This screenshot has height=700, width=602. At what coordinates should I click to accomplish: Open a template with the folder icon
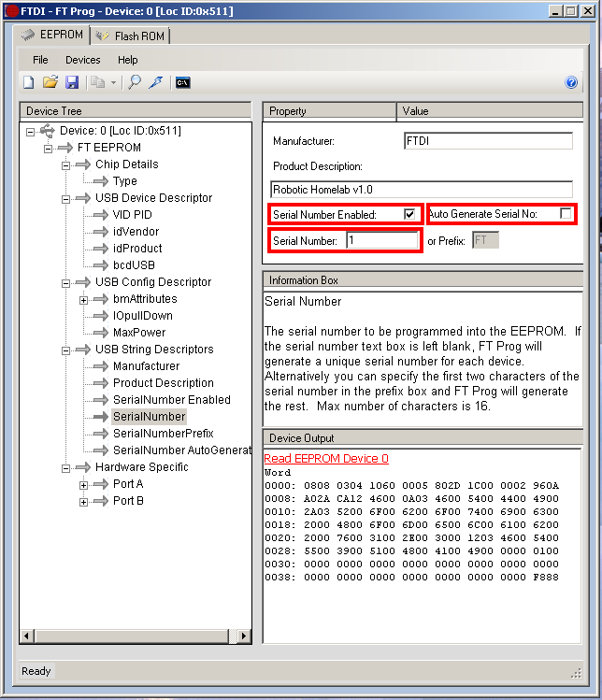50,82
